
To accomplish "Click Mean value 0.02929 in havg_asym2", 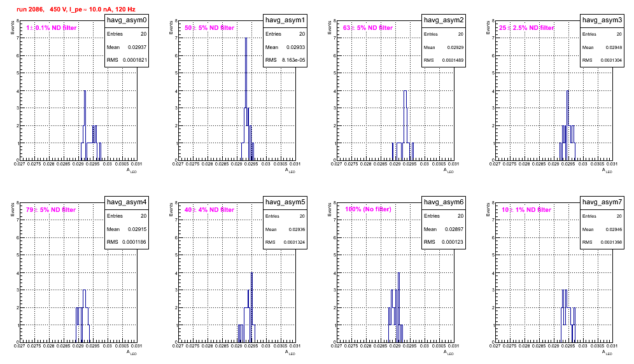I will pos(455,48).
